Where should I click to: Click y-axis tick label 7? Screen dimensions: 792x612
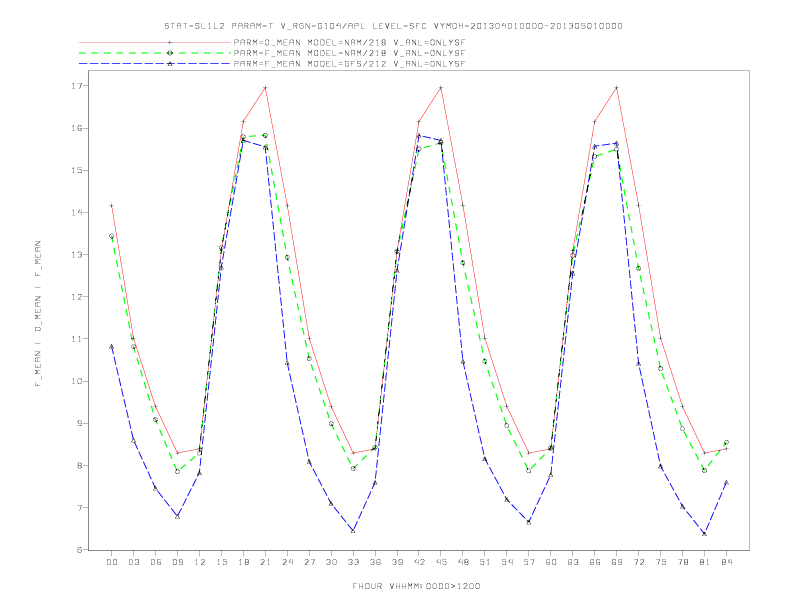click(x=79, y=507)
